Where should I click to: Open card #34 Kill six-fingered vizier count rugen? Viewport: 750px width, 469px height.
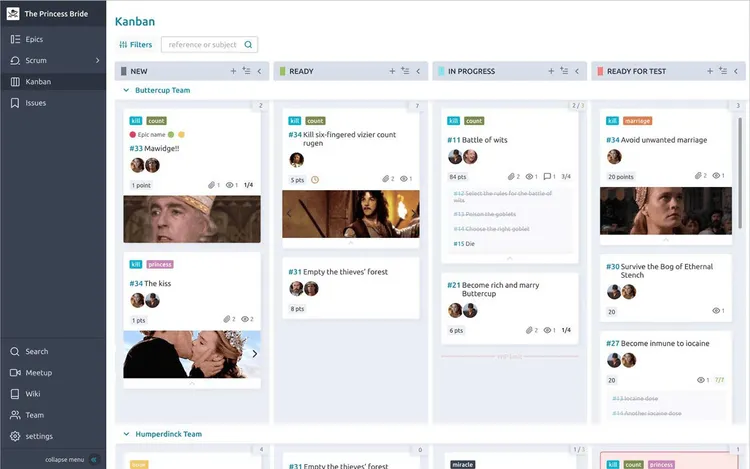point(342,139)
